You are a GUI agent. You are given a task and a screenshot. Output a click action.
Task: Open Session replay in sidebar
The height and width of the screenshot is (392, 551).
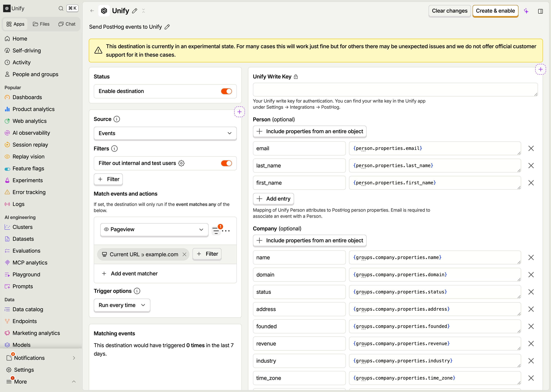(30, 145)
